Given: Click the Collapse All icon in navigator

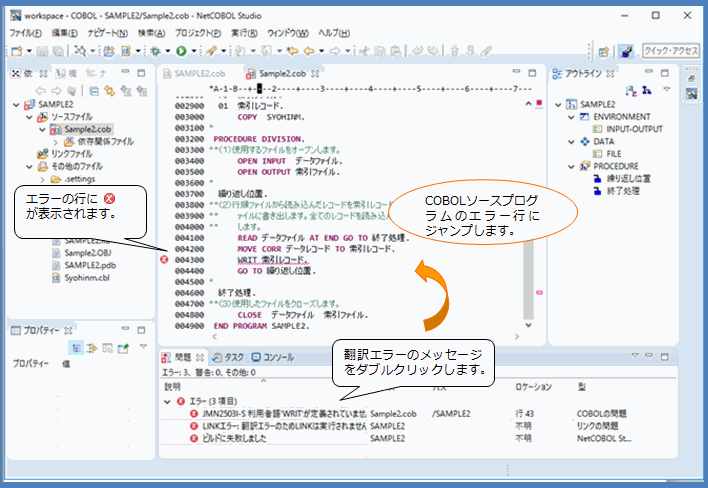Looking at the screenshot, I should [x=94, y=90].
